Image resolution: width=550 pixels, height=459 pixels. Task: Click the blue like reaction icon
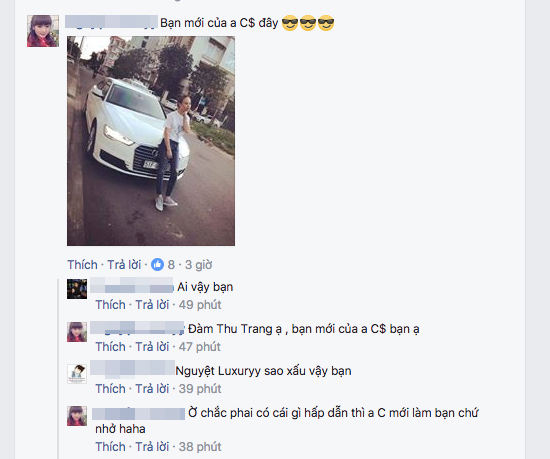click(x=157, y=264)
